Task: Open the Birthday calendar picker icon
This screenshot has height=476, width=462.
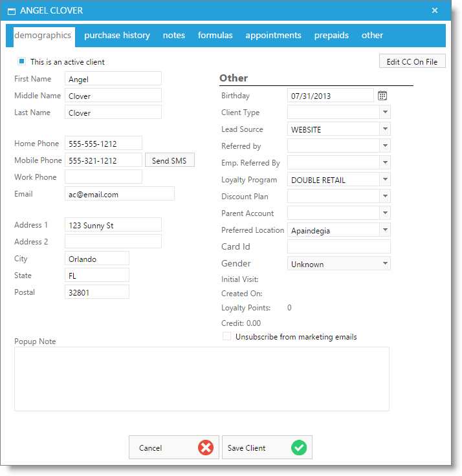Action: [x=382, y=96]
